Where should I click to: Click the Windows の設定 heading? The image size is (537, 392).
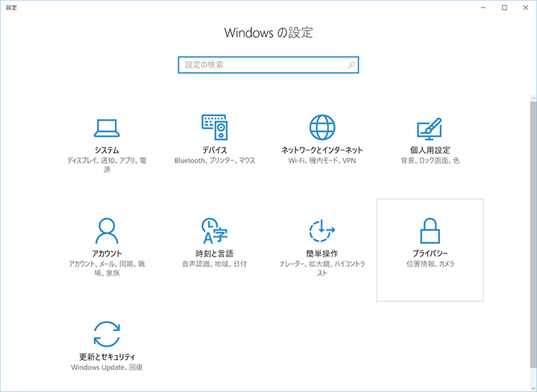pos(268,33)
